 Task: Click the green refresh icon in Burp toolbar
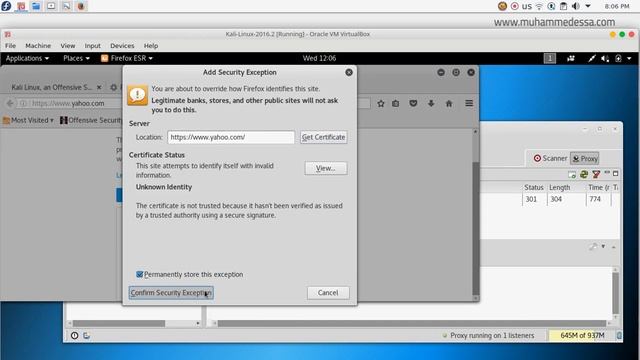584,174
